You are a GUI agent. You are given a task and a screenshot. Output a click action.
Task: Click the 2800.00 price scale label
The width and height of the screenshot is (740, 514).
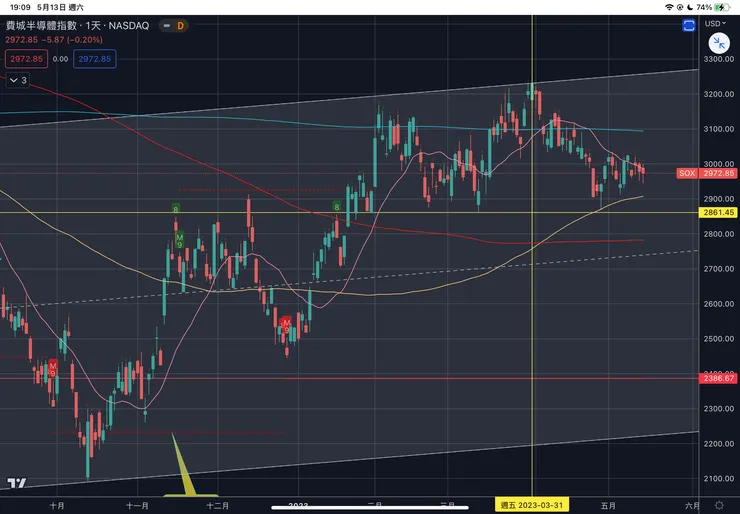click(719, 234)
